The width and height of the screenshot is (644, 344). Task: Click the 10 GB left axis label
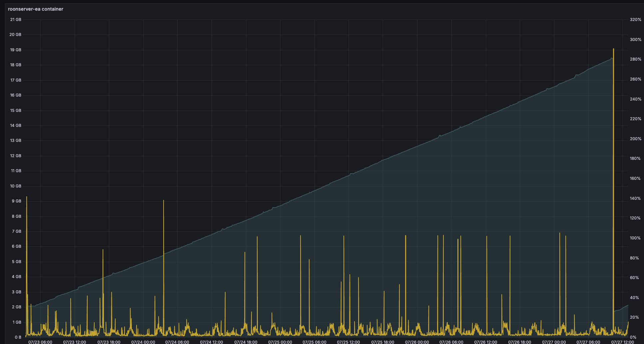click(x=16, y=186)
